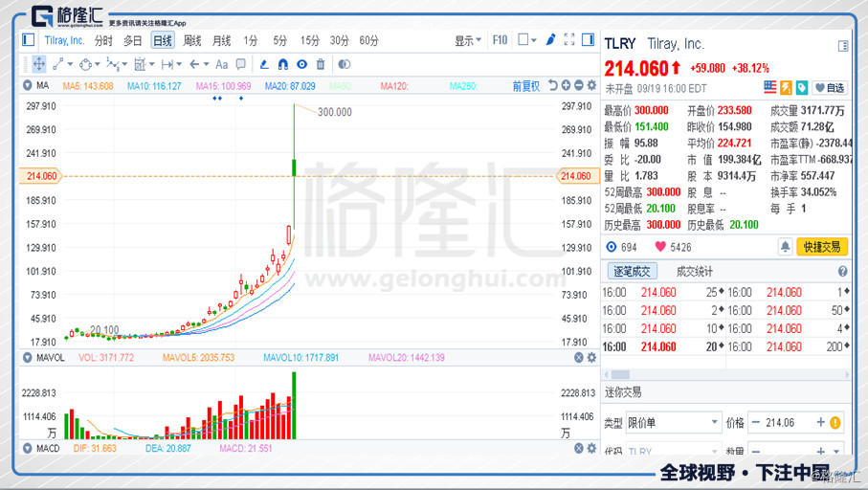Toggle the 自选 watchlist heart button

[831, 87]
